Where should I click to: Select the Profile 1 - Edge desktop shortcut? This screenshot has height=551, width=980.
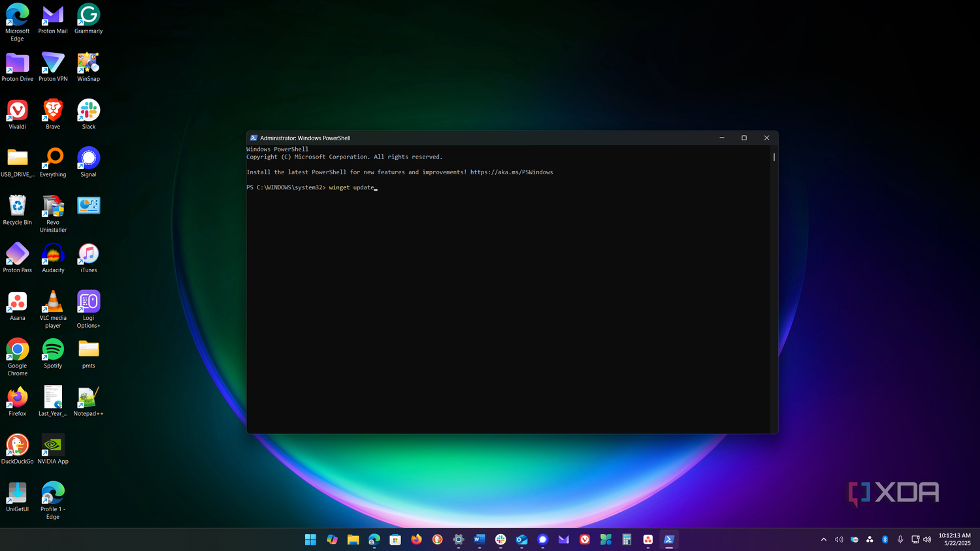click(x=53, y=500)
